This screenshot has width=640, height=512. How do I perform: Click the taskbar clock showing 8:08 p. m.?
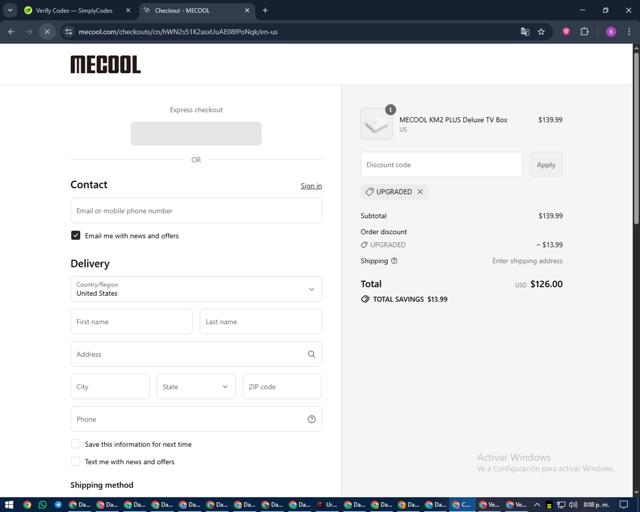[596, 505]
